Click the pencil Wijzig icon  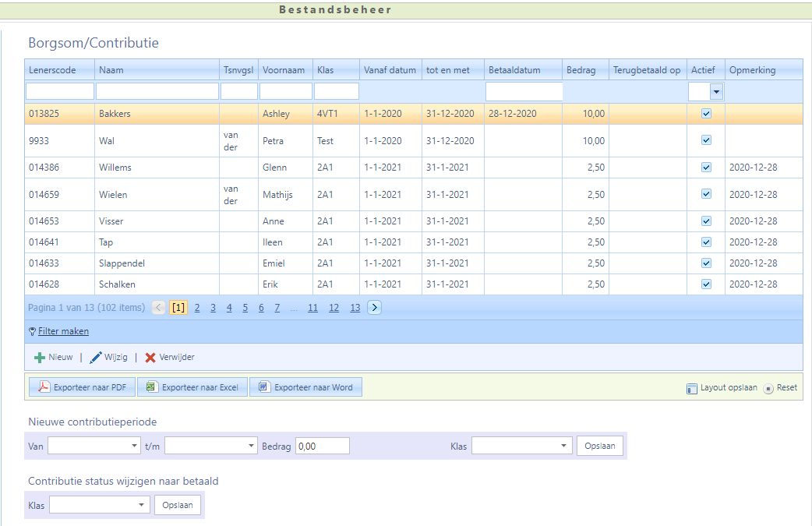(x=96, y=358)
